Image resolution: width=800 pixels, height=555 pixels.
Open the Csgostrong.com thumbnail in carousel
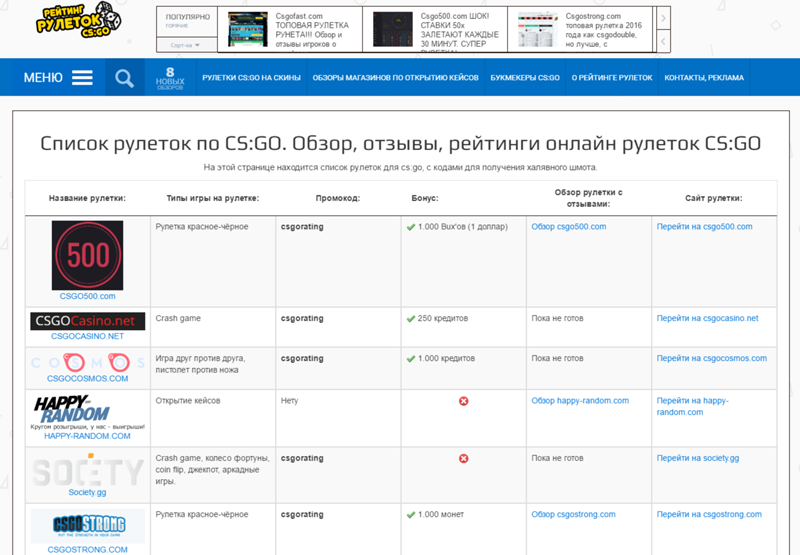538,30
